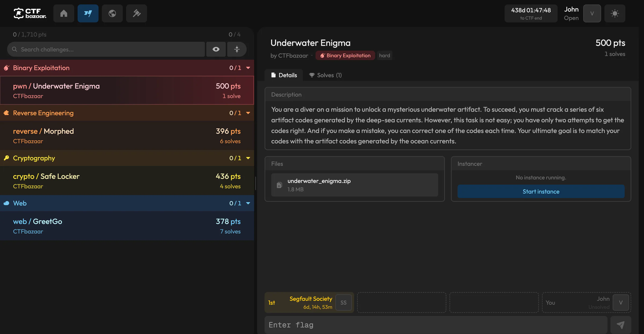Click the flag input field
The width and height of the screenshot is (644, 334).
point(436,325)
